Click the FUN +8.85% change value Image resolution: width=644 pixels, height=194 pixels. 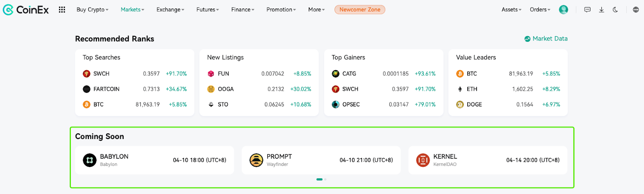click(x=302, y=74)
